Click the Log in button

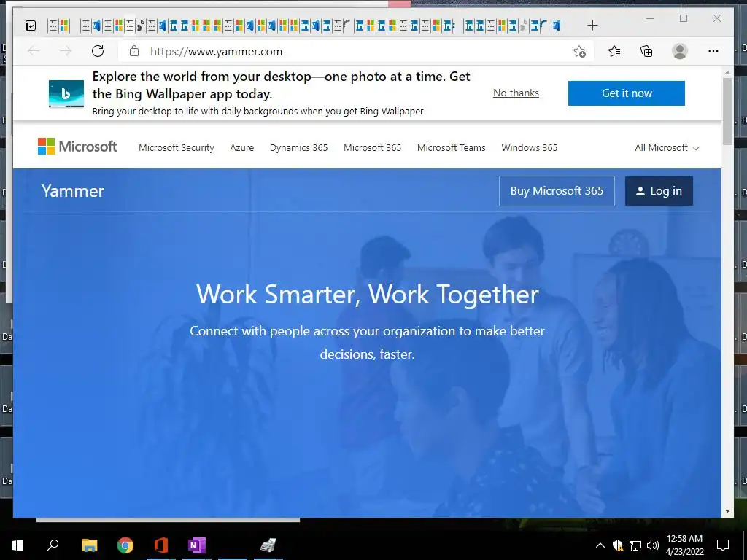point(659,191)
